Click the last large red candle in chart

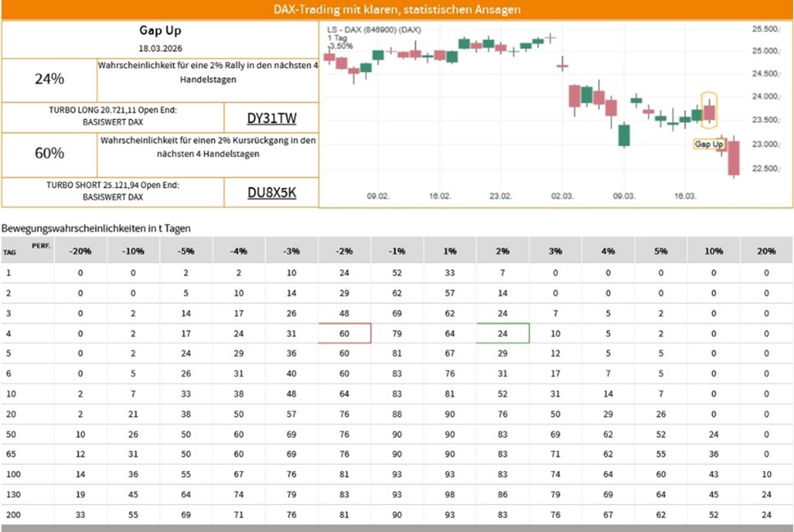point(733,157)
